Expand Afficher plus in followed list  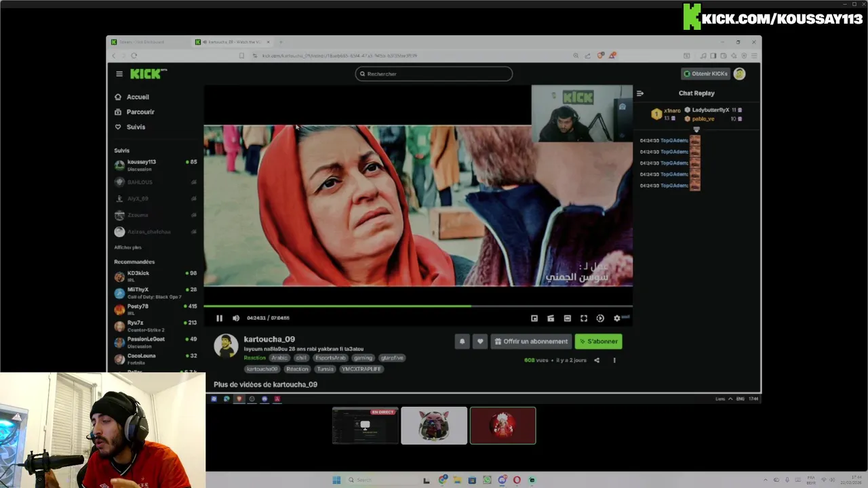(127, 247)
